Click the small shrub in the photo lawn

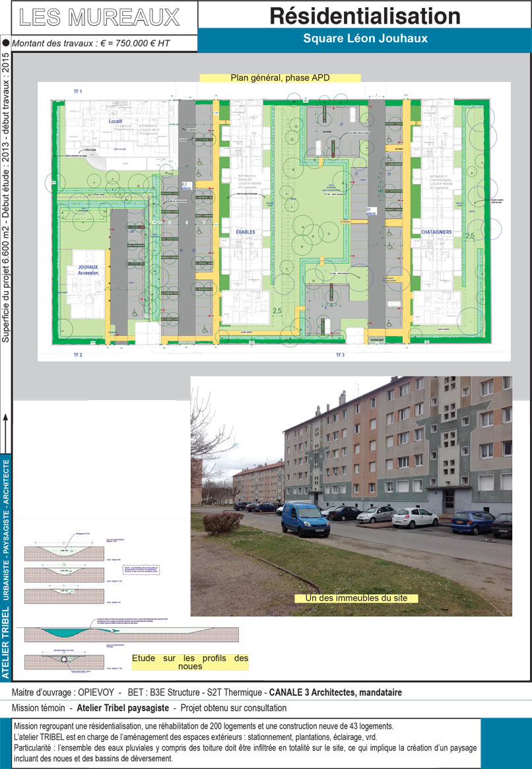(x=222, y=522)
